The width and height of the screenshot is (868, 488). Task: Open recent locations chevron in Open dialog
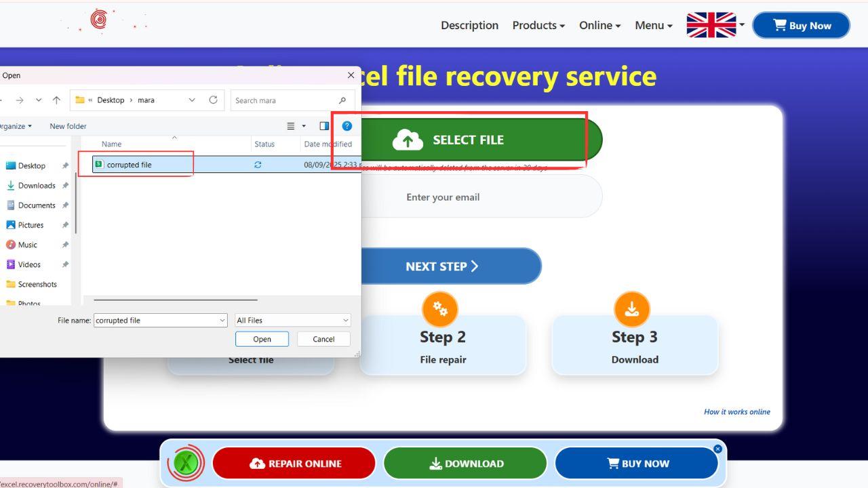(39, 100)
